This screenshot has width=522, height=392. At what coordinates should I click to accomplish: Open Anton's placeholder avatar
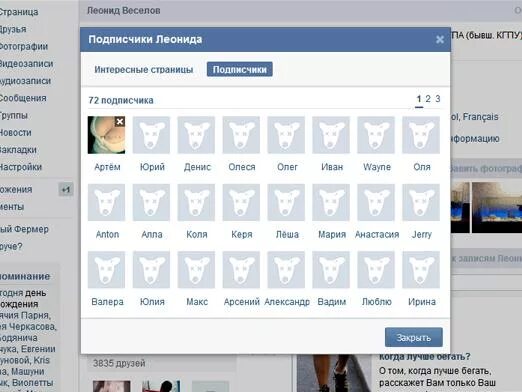106,203
